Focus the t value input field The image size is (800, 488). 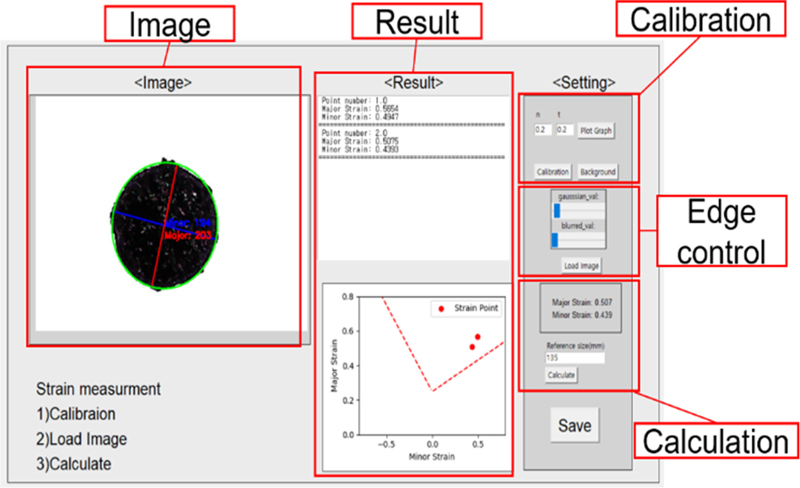coord(563,130)
